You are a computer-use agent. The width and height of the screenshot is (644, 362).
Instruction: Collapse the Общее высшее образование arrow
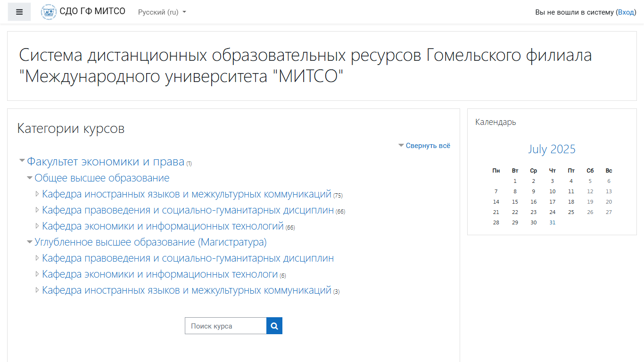(x=30, y=178)
